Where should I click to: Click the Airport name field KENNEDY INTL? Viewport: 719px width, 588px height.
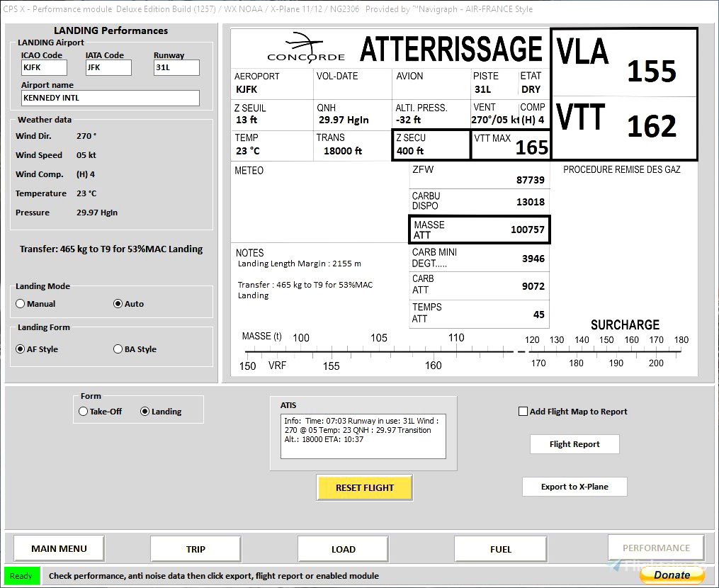[111, 98]
